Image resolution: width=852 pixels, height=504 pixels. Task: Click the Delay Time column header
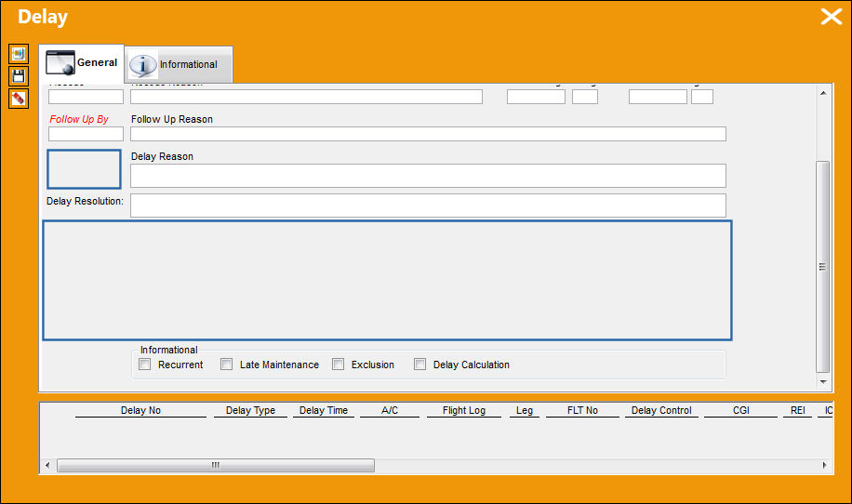pyautogui.click(x=324, y=411)
